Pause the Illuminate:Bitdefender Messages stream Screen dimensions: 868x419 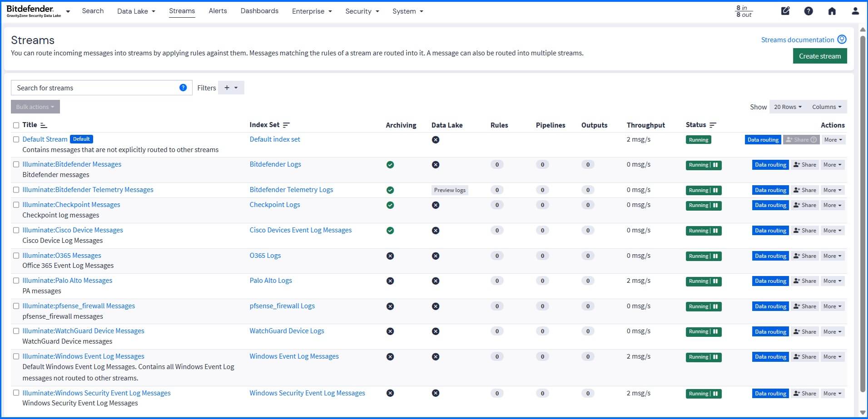716,165
